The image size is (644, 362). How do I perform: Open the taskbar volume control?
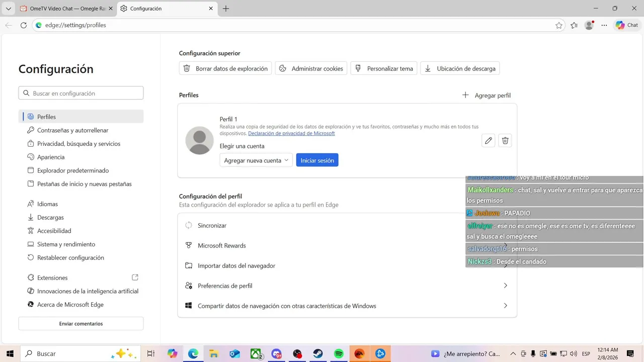click(573, 353)
